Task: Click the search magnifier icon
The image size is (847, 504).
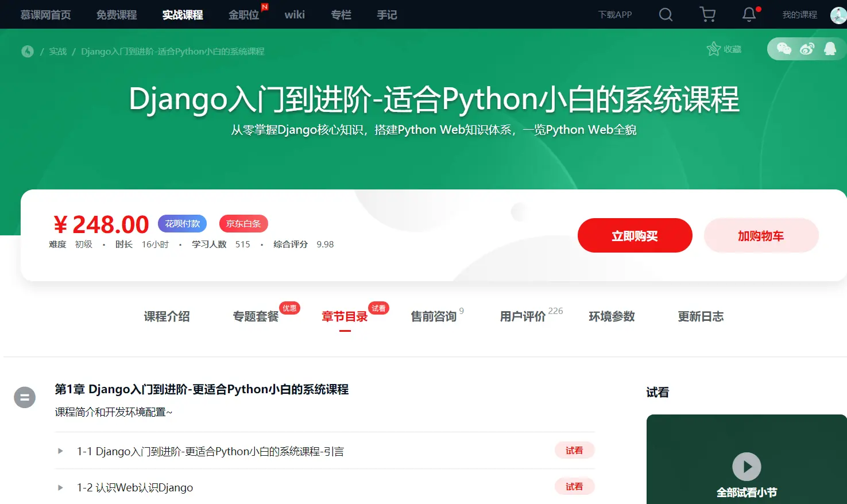Action: (x=666, y=14)
